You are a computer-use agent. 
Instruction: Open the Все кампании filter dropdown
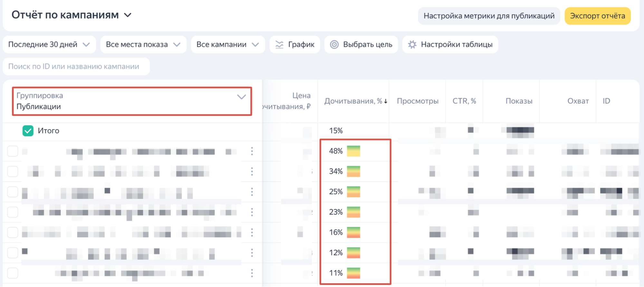[x=228, y=45]
